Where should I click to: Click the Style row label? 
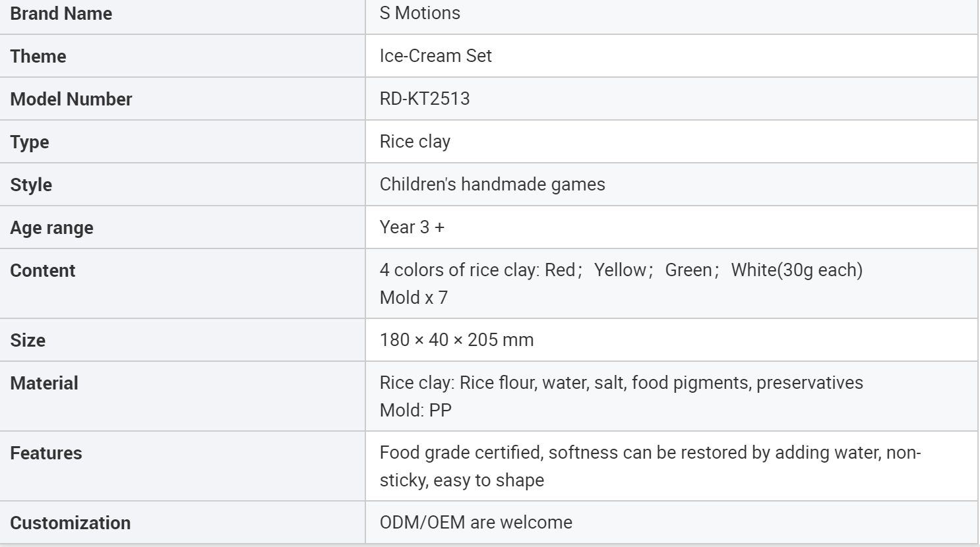(31, 185)
